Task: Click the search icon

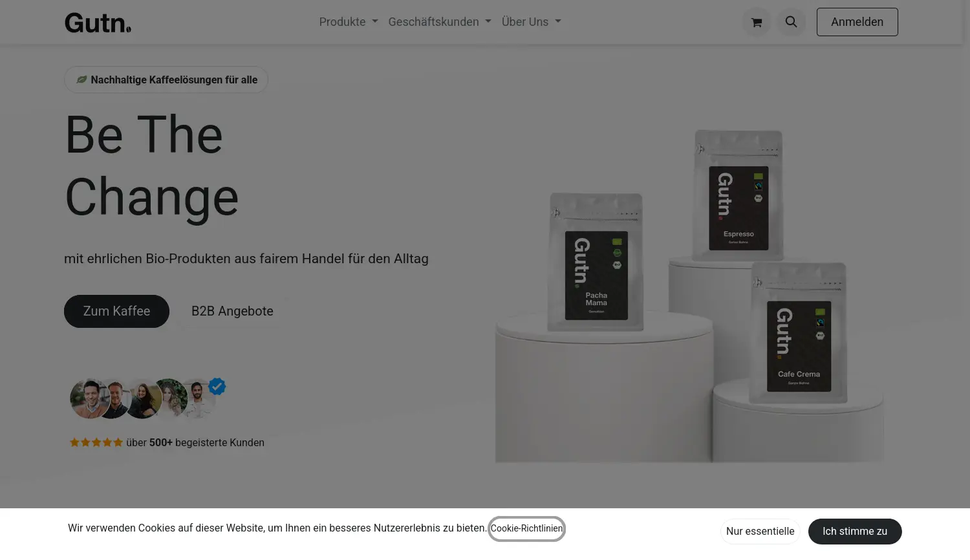Action: pyautogui.click(x=791, y=21)
